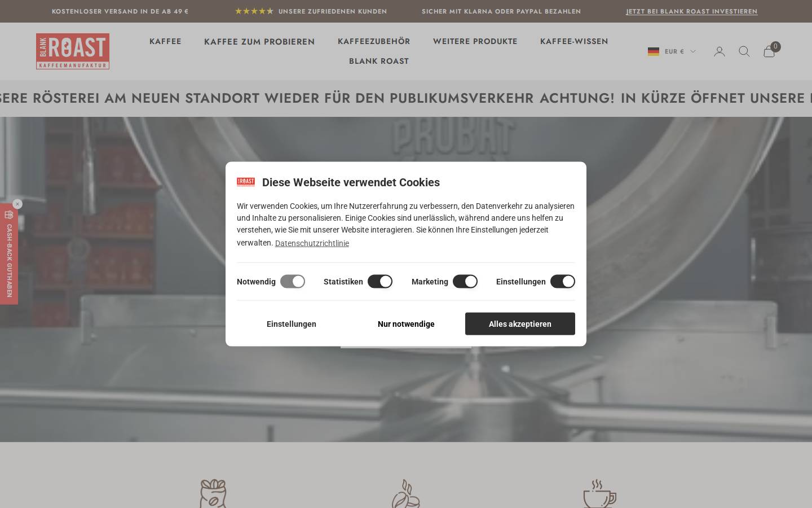The width and height of the screenshot is (812, 508).
Task: Open the Kaffee menu
Action: (x=165, y=41)
